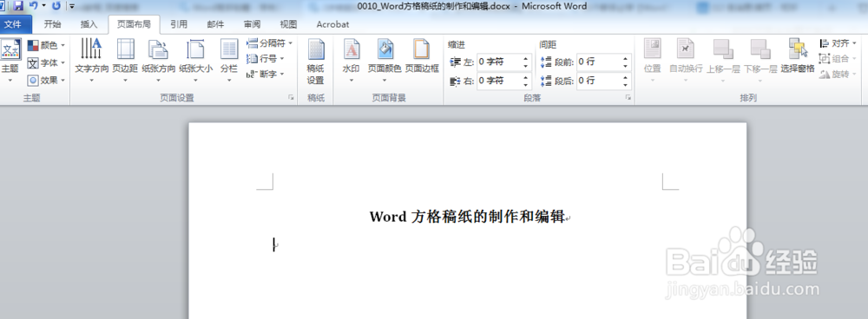Click the Undo arrow icon
Image resolution: width=868 pixels, height=319 pixels.
(x=34, y=6)
